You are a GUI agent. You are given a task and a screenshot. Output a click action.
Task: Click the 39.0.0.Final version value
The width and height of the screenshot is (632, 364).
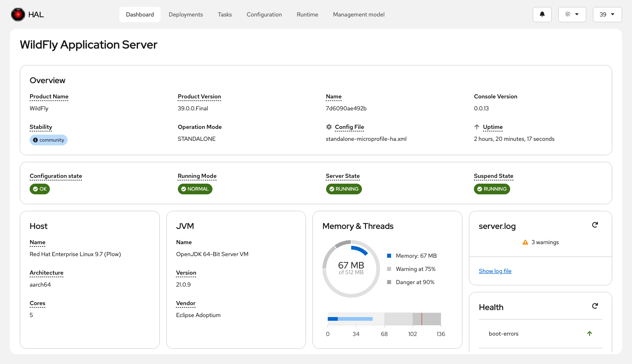(x=193, y=108)
